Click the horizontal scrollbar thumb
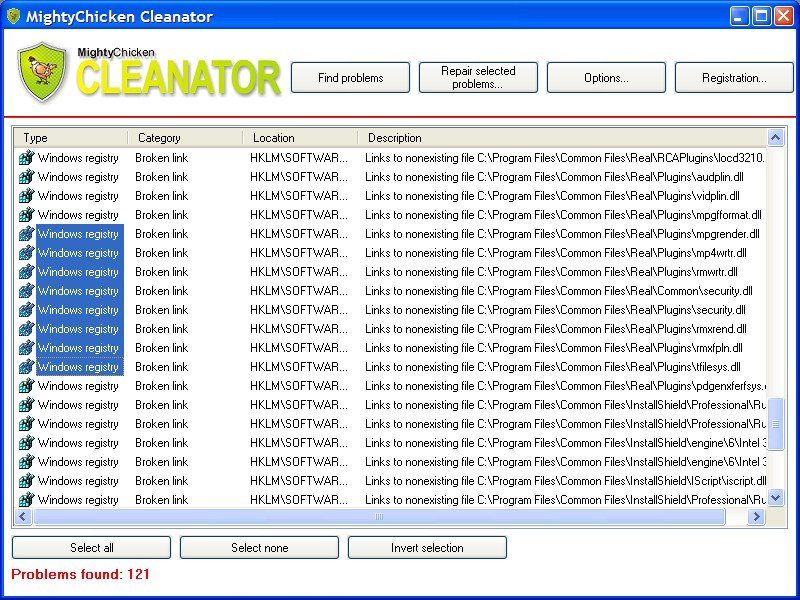Image resolution: width=800 pixels, height=600 pixels. [379, 517]
